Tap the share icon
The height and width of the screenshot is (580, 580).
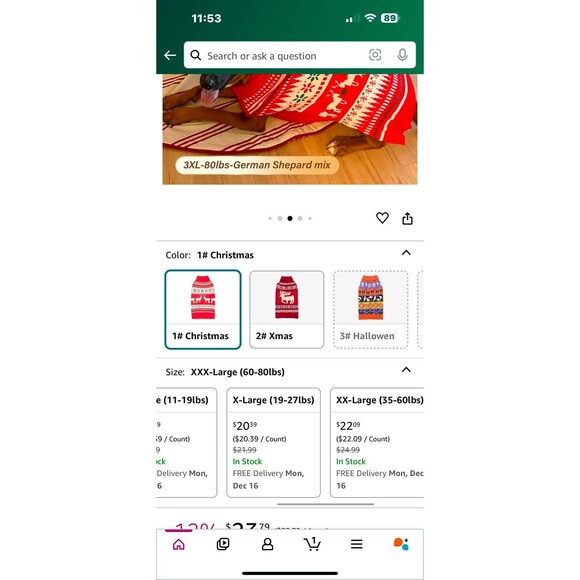tap(407, 218)
